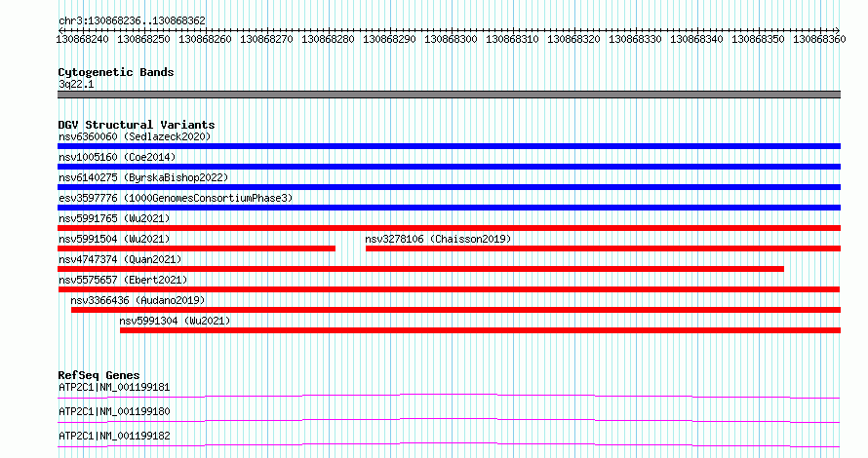The width and height of the screenshot is (868, 458).
Task: Open variant nsv4747374 (Quan2021) label
Action: [120, 259]
